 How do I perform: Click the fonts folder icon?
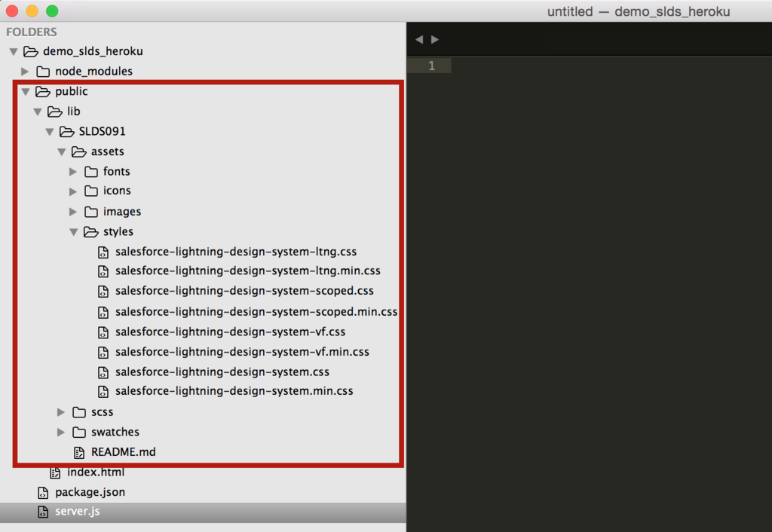click(90, 171)
